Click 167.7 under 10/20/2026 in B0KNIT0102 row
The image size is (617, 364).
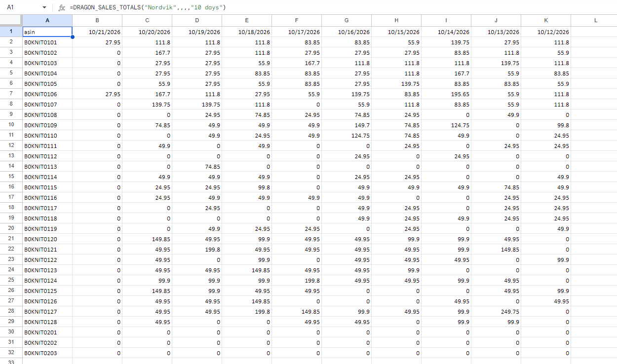pyautogui.click(x=147, y=53)
